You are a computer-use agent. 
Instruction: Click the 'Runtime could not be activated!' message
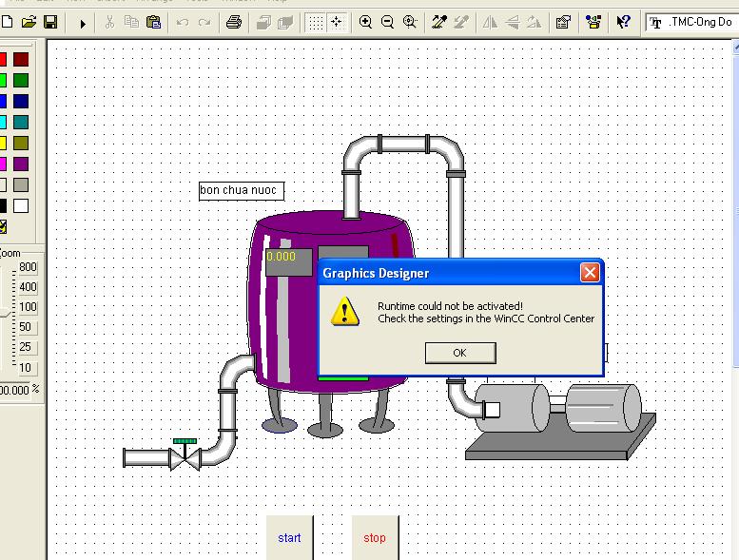click(450, 306)
